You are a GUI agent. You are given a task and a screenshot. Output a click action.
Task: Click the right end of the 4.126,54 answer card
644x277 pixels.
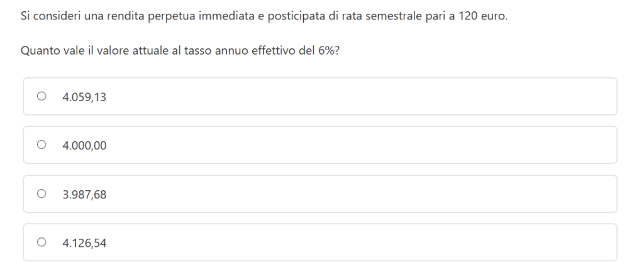tap(597, 243)
